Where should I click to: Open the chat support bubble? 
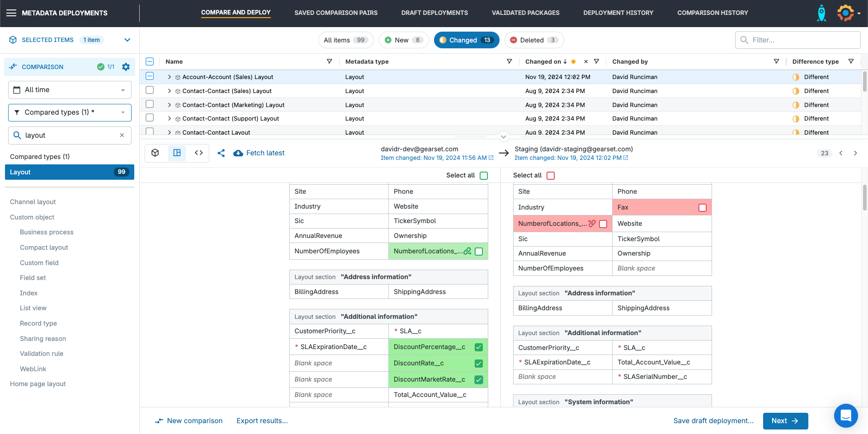click(845, 415)
